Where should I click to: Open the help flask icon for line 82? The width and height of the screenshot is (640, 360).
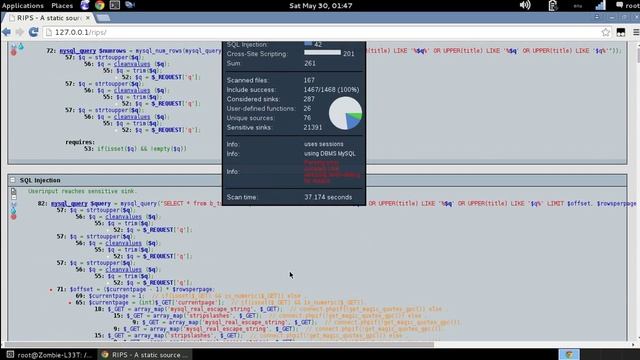pos(13,210)
